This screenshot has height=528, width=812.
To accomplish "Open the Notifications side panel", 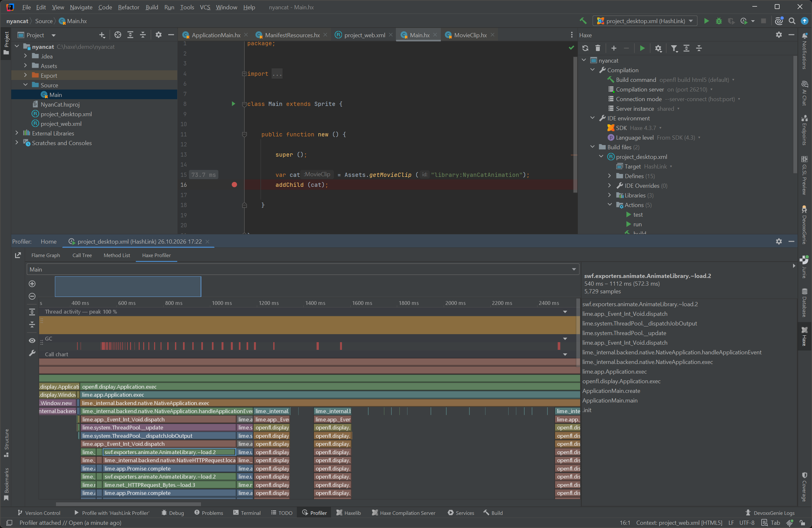I will point(804,51).
